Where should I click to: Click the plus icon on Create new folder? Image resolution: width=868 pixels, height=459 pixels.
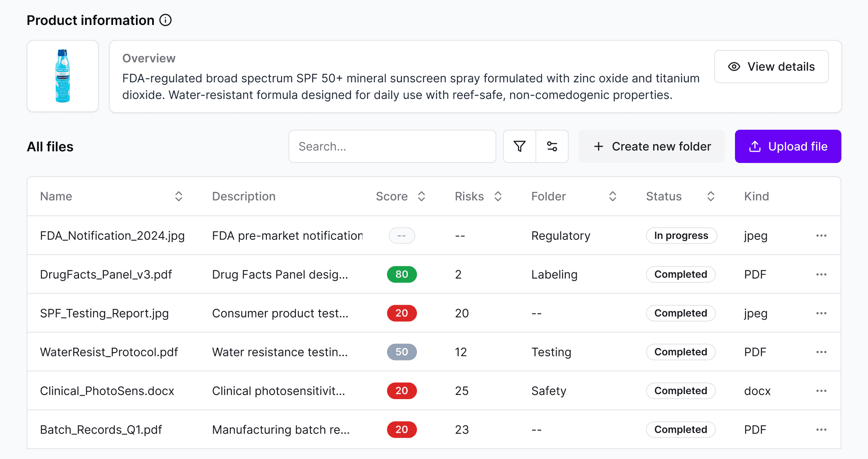click(x=598, y=146)
